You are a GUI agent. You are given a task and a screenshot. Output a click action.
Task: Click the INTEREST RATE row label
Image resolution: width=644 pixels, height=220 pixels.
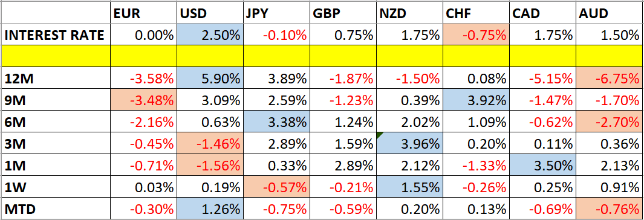tap(56, 35)
